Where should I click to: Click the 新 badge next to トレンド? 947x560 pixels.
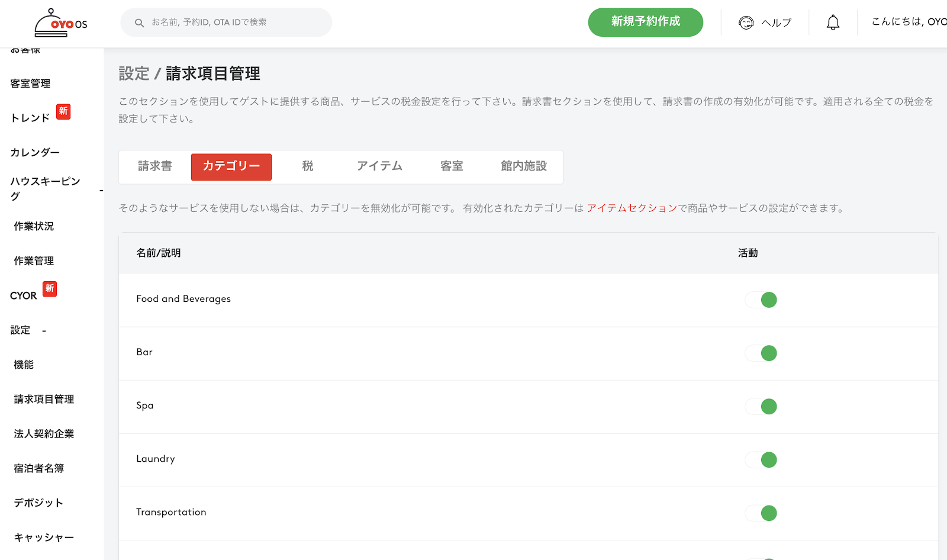(63, 111)
